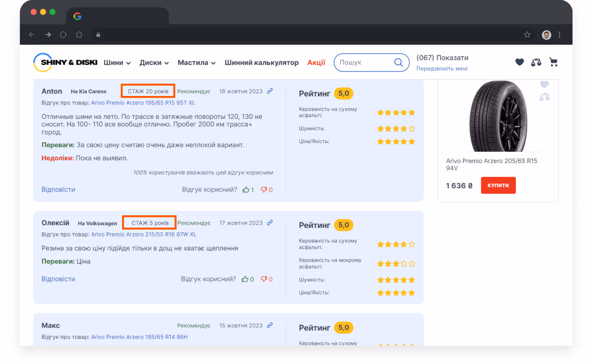This screenshot has width=592, height=364.
Task: Dislike Anton's review with thumbs down
Action: coord(264,190)
